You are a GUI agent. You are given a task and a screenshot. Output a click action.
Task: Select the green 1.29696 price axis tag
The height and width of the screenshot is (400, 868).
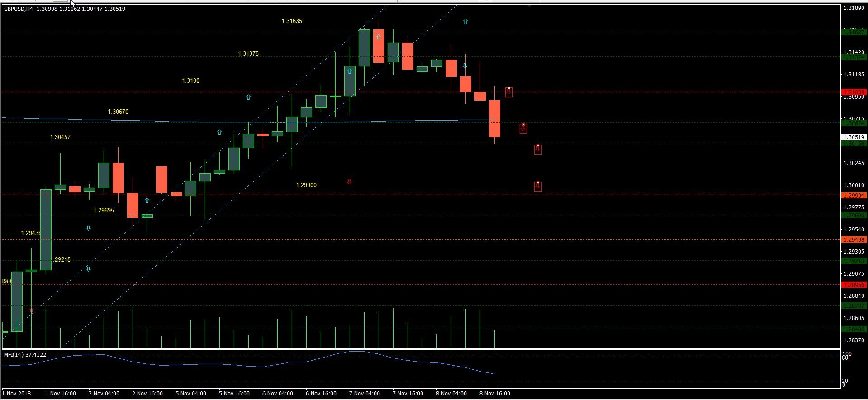(x=854, y=216)
